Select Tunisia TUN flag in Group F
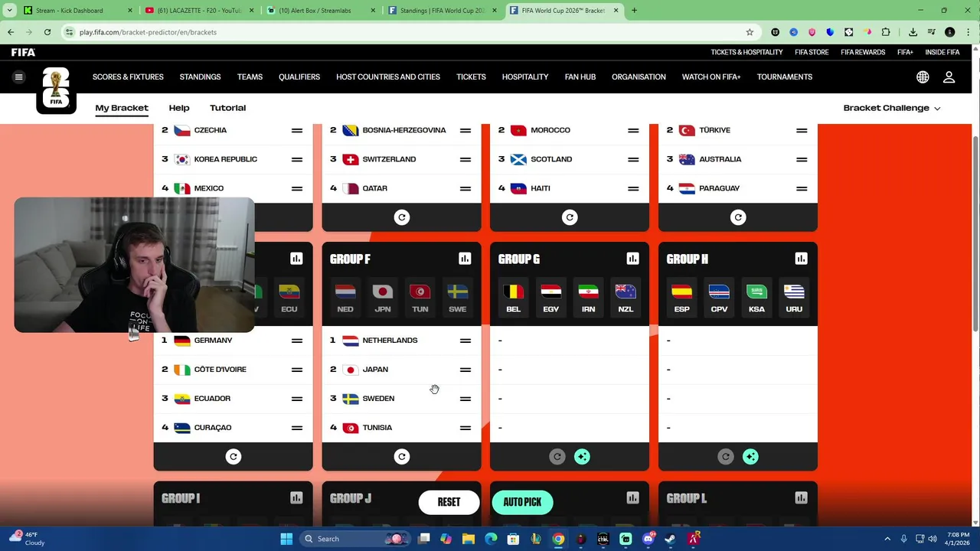This screenshot has height=551, width=980. (x=420, y=298)
